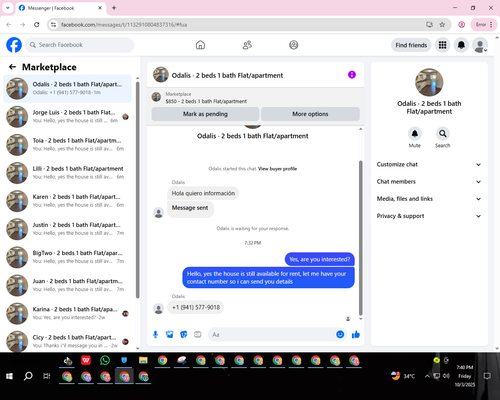Open Lilli conversation

67,173
